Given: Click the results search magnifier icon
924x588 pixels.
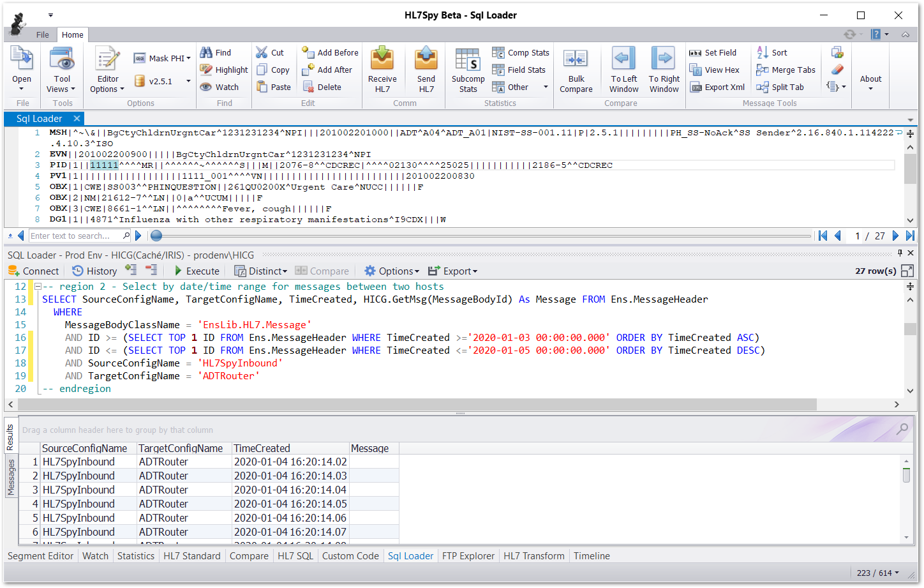Looking at the screenshot, I should coord(902,430).
